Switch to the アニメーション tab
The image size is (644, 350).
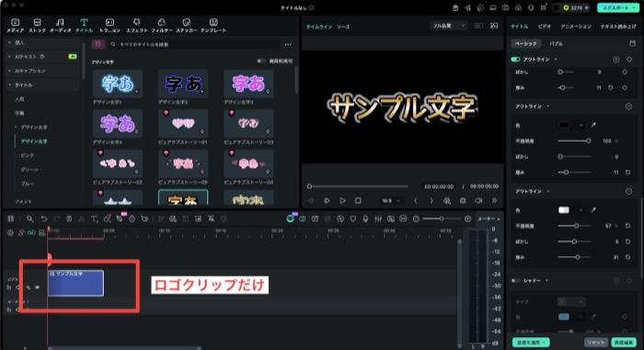[576, 27]
